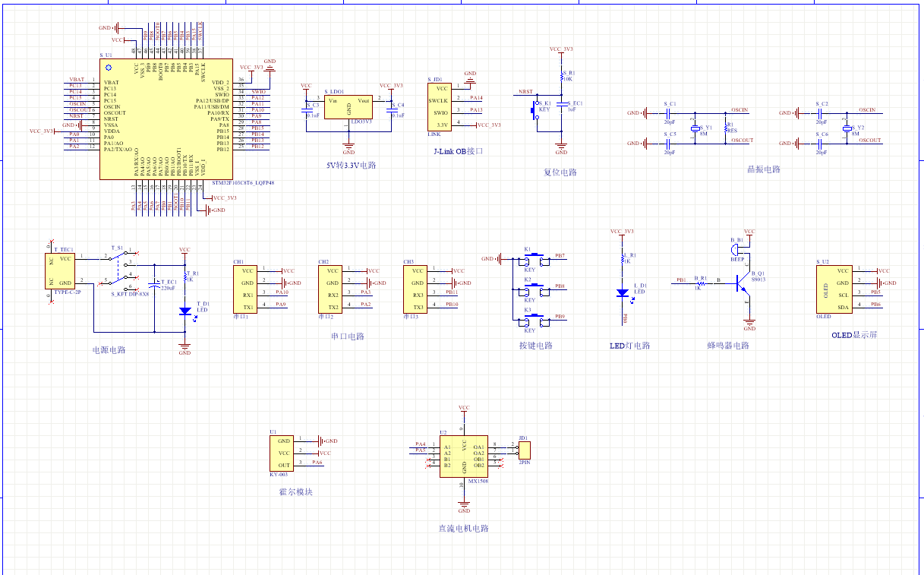The image size is (924, 575).
Task: Click the '按键电路' section label
Action: 535,345
